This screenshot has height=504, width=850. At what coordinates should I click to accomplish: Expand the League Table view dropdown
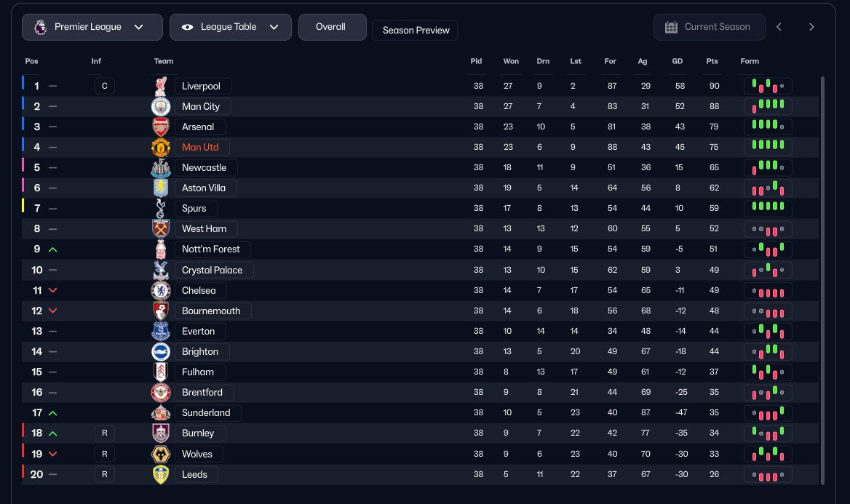coord(230,27)
